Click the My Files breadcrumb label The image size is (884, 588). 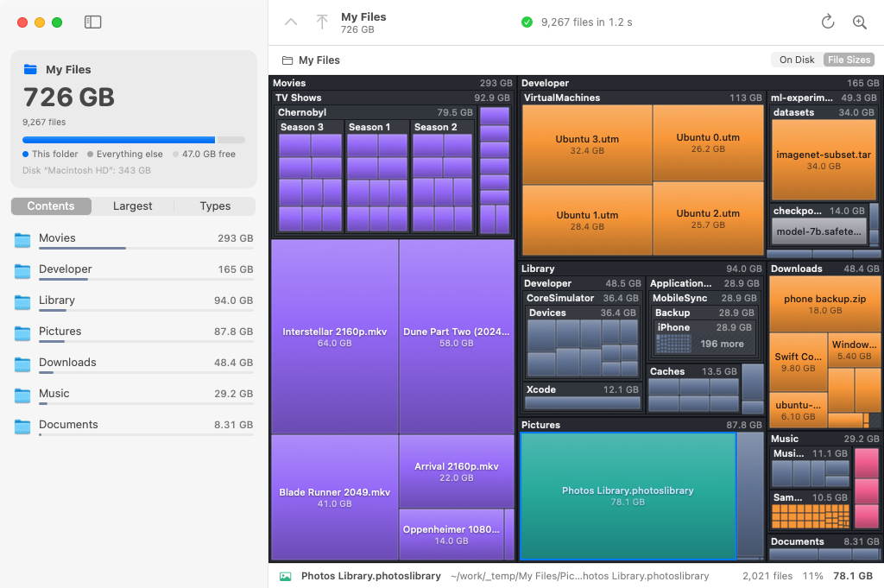pyautogui.click(x=319, y=60)
